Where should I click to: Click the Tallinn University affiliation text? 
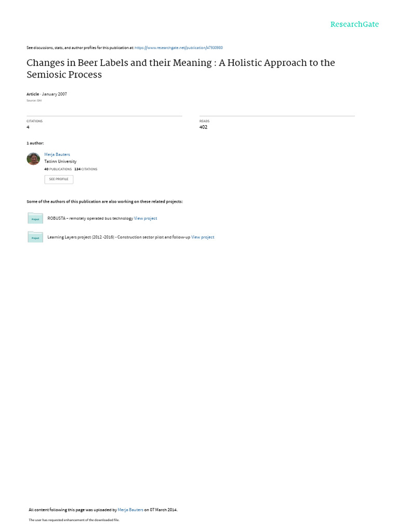click(60, 162)
